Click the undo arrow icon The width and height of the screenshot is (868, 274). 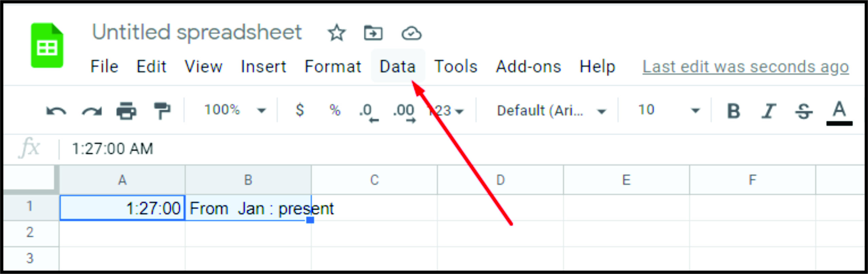(x=56, y=111)
